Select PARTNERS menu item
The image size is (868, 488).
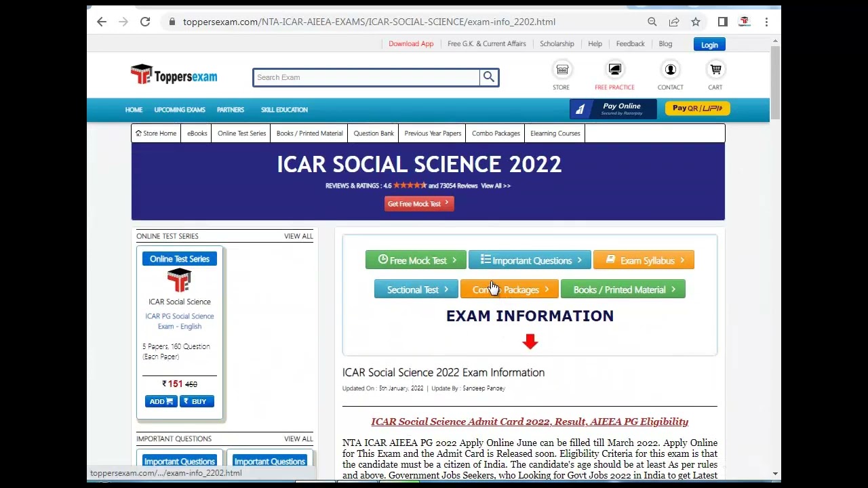tap(231, 110)
